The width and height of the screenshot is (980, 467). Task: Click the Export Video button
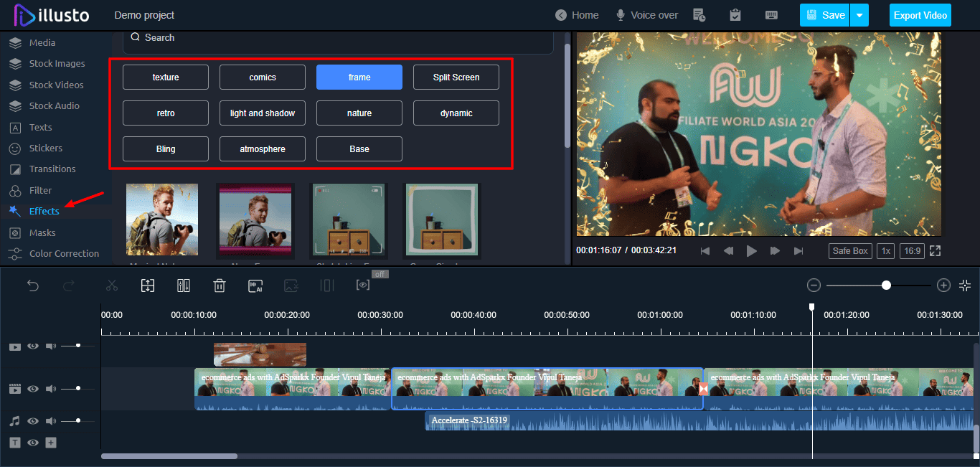[920, 15]
